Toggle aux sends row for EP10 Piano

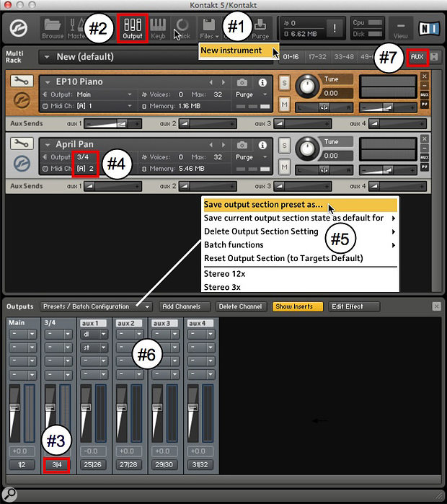tap(425, 95)
